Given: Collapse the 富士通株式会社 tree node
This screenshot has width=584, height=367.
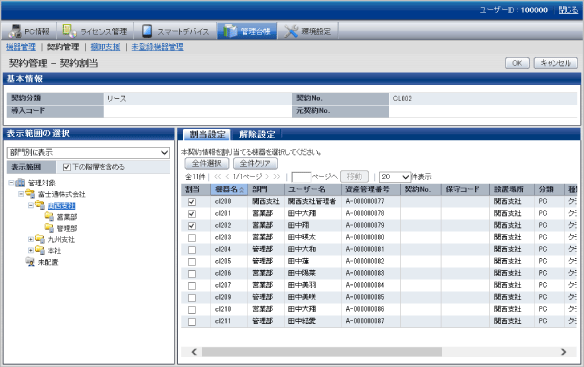Looking at the screenshot, I should click(21, 194).
